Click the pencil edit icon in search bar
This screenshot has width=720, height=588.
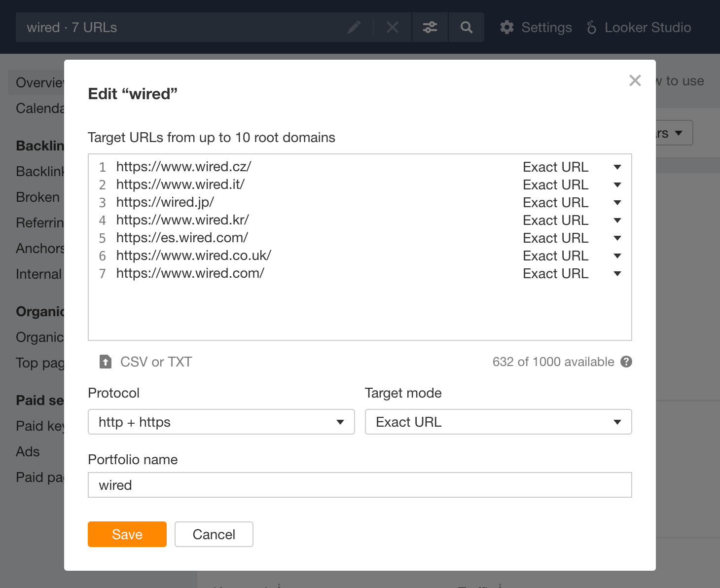354,28
